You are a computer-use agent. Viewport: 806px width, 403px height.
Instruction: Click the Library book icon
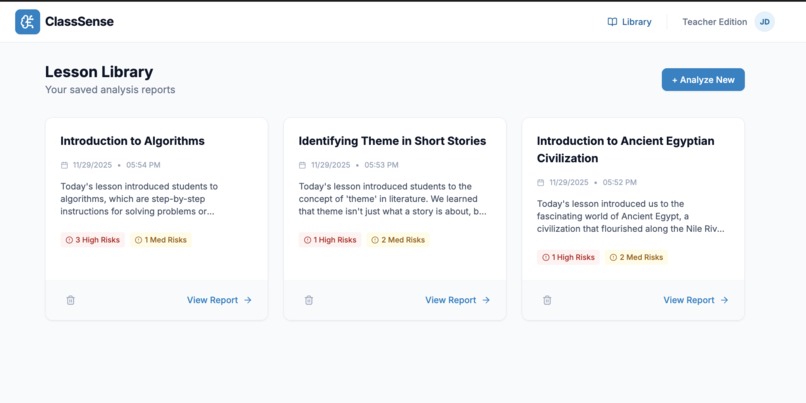(612, 22)
